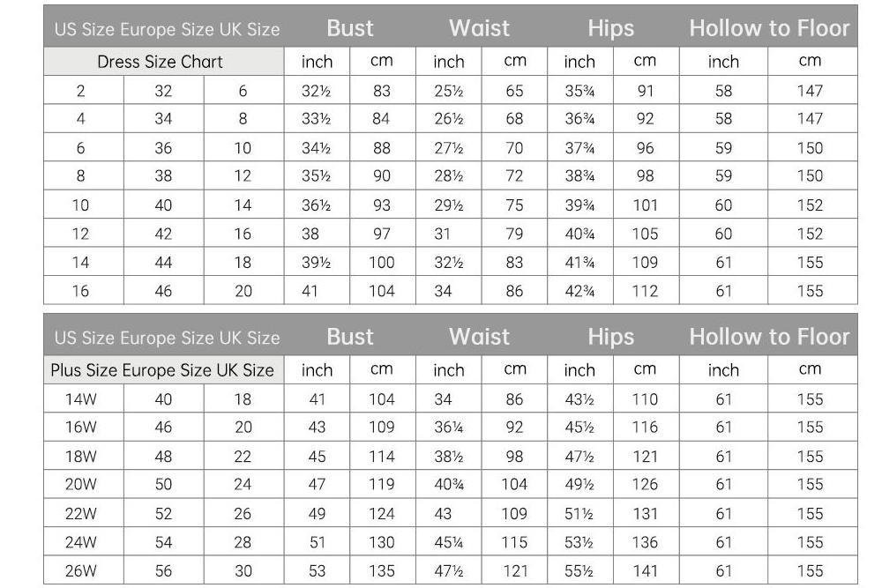This screenshot has height=588, width=882.
Task: Click the 42¾ hips inch value
Action: [x=579, y=291]
